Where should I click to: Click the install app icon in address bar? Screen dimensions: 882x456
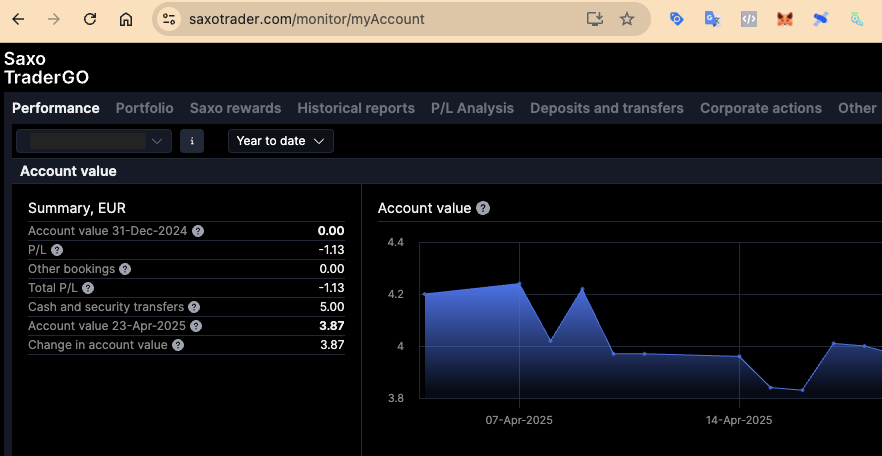595,19
